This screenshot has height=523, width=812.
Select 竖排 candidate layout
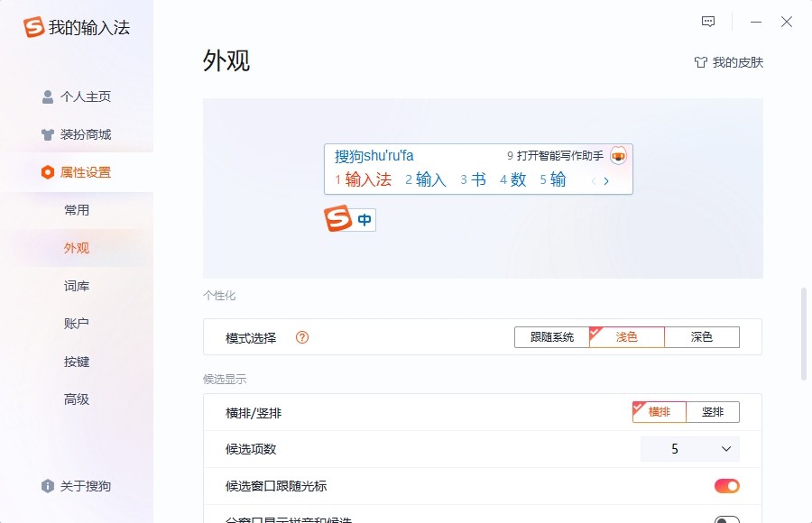(x=712, y=411)
